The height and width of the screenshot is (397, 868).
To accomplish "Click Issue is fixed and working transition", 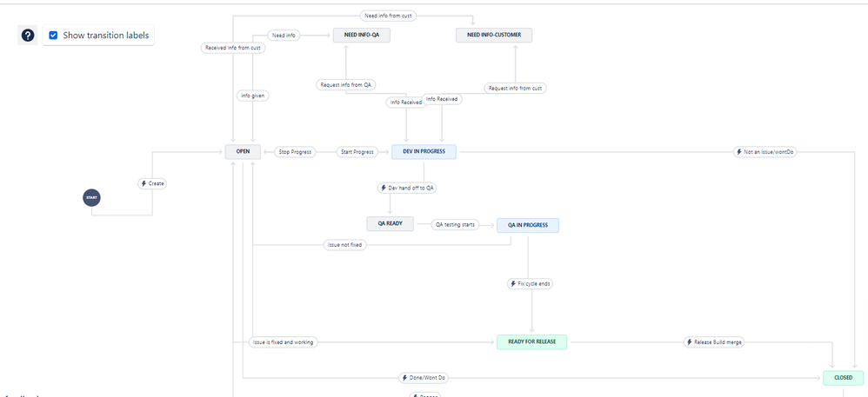I will click(x=283, y=342).
